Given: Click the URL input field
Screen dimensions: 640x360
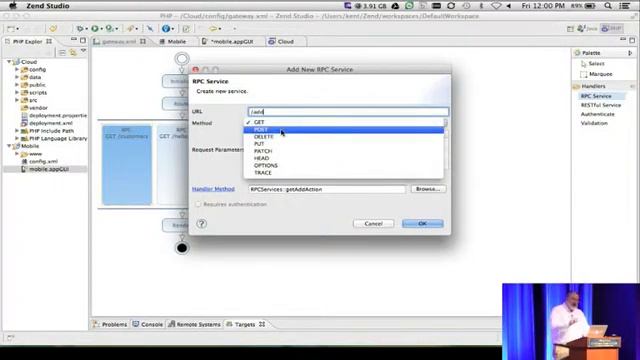Looking at the screenshot, I should coord(348,112).
